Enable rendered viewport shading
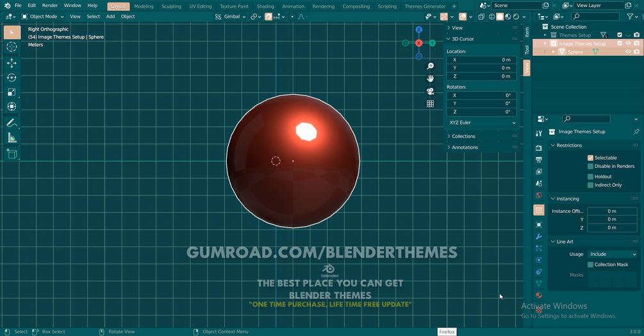The image size is (644, 336). (516, 17)
